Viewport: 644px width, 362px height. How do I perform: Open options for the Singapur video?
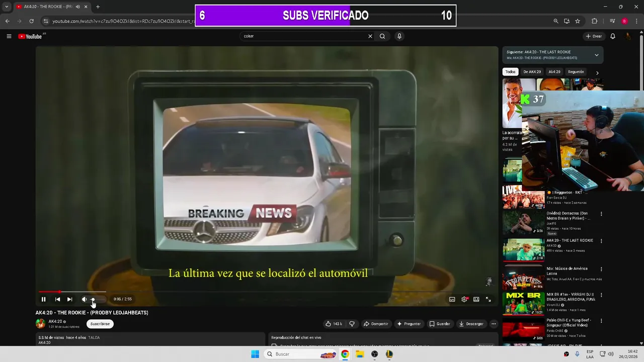click(x=601, y=320)
